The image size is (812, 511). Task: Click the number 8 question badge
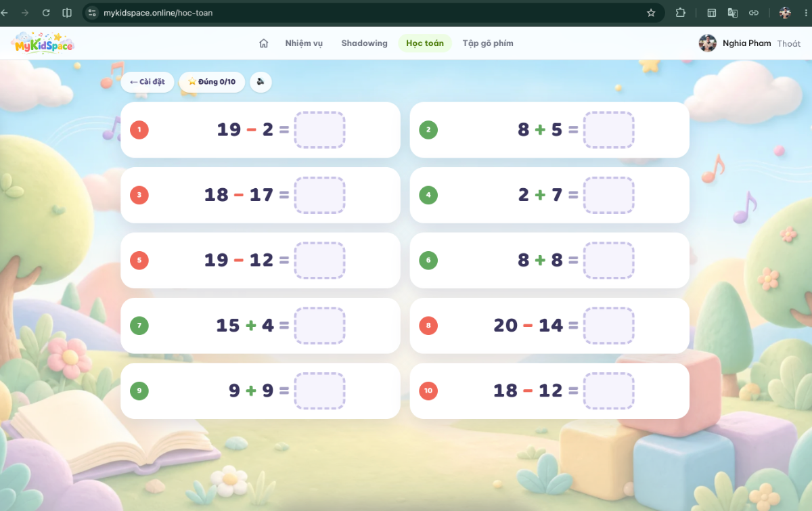(428, 326)
